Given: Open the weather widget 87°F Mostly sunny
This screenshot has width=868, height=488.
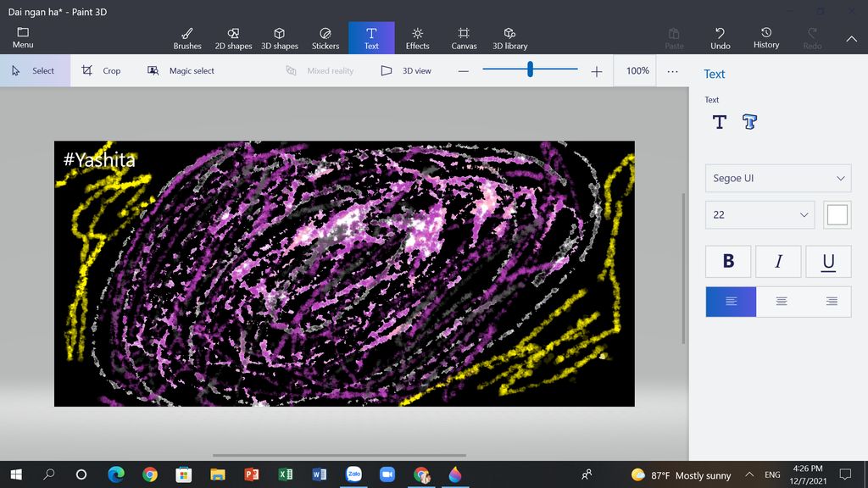Looking at the screenshot, I should (681, 475).
